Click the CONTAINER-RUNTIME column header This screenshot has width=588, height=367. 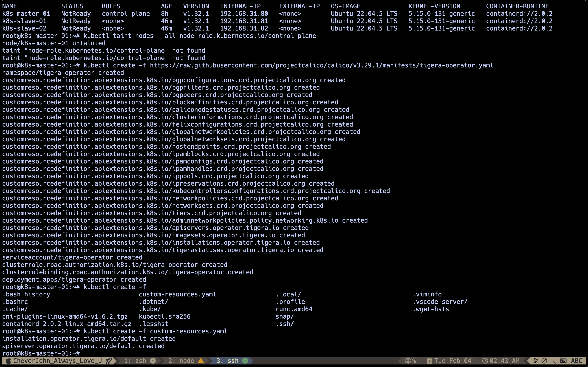(x=517, y=6)
